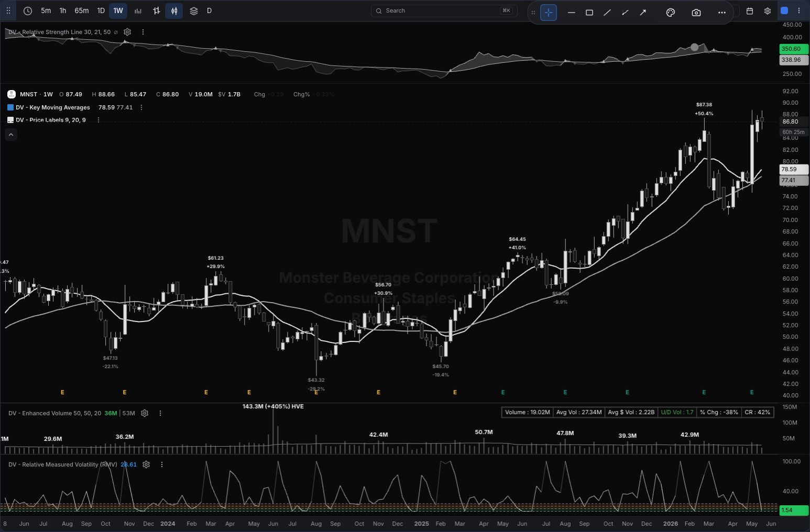Image resolution: width=810 pixels, height=532 pixels.
Task: Click the first green E earnings marker
Action: point(503,392)
